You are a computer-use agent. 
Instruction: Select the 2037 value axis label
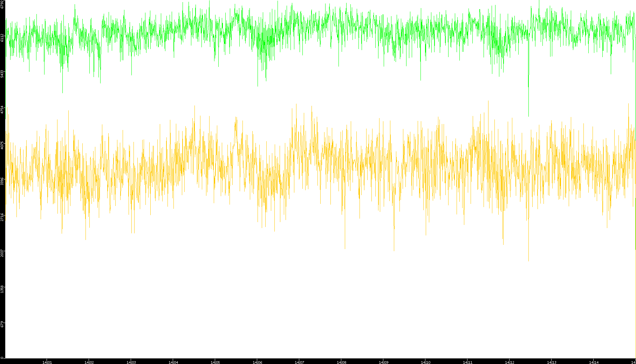[2, 252]
